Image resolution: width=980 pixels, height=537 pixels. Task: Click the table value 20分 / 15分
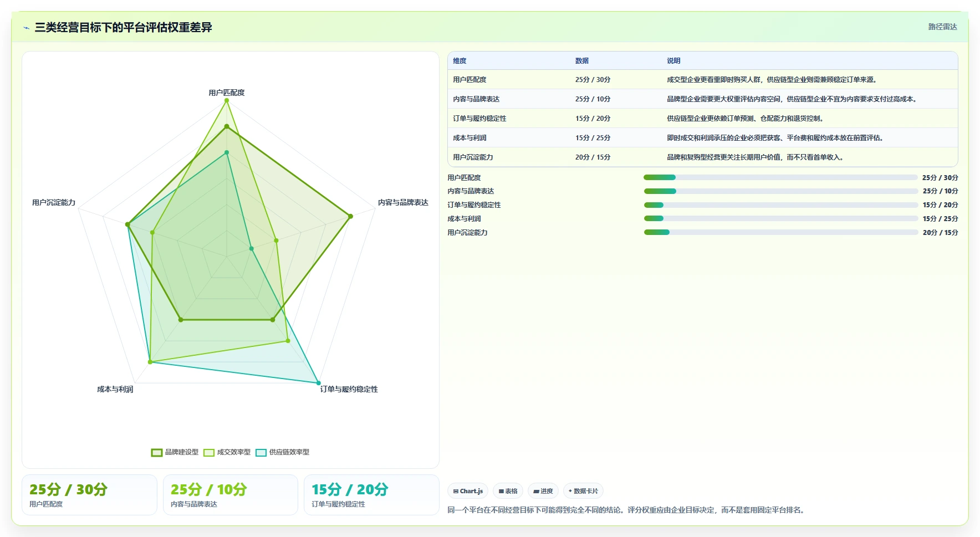593,157
